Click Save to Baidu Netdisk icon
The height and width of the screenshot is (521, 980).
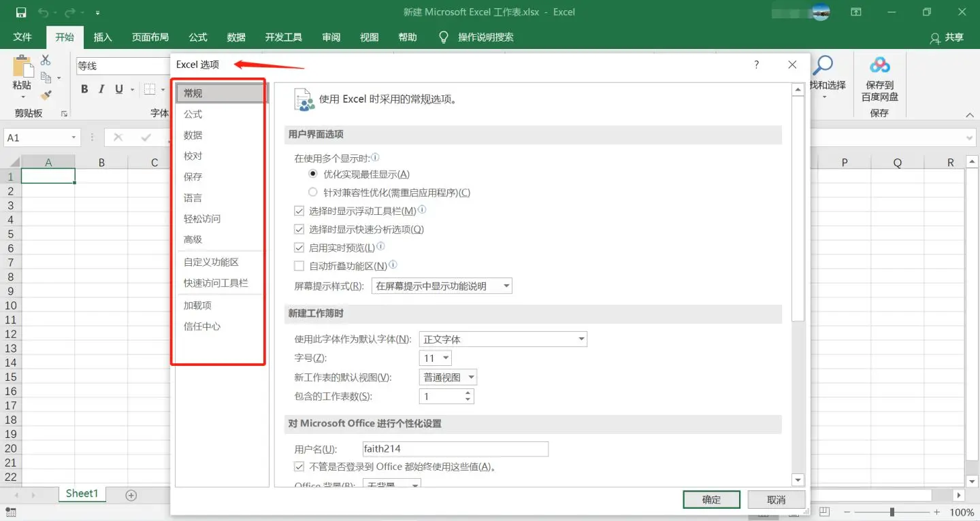pos(880,65)
